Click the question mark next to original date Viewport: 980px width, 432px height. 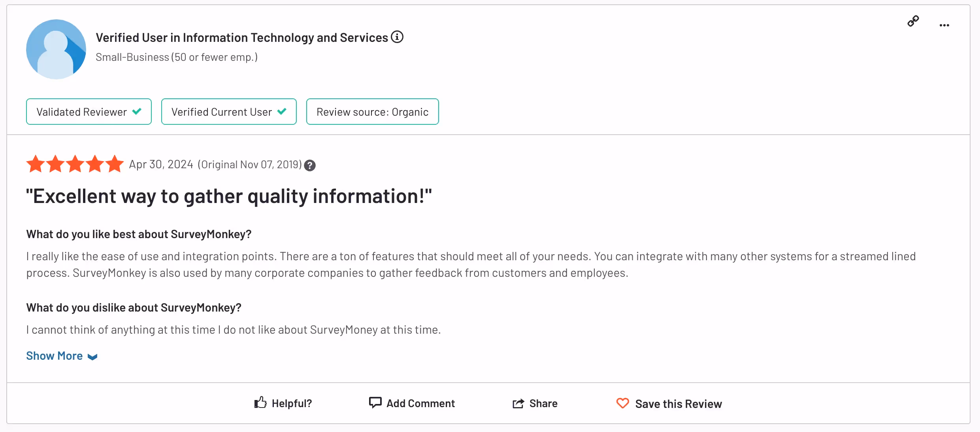click(x=310, y=165)
